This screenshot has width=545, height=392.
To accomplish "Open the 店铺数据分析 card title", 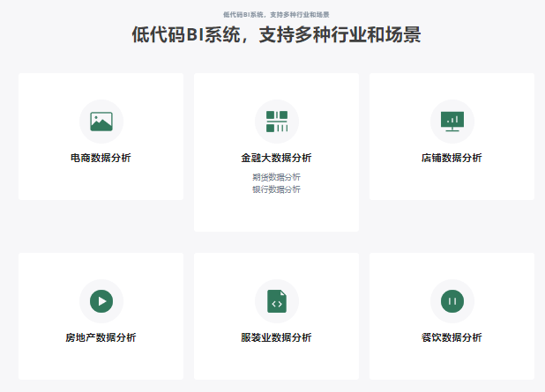I will coord(452,158).
